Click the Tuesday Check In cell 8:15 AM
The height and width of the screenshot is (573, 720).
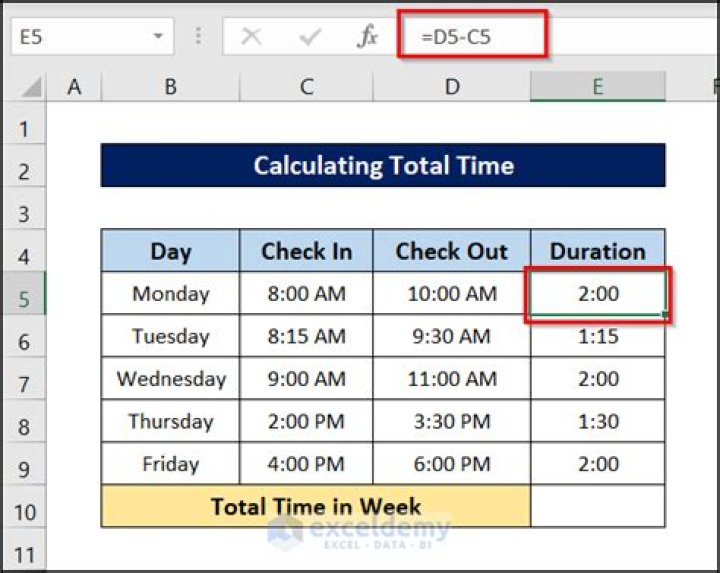pos(306,336)
